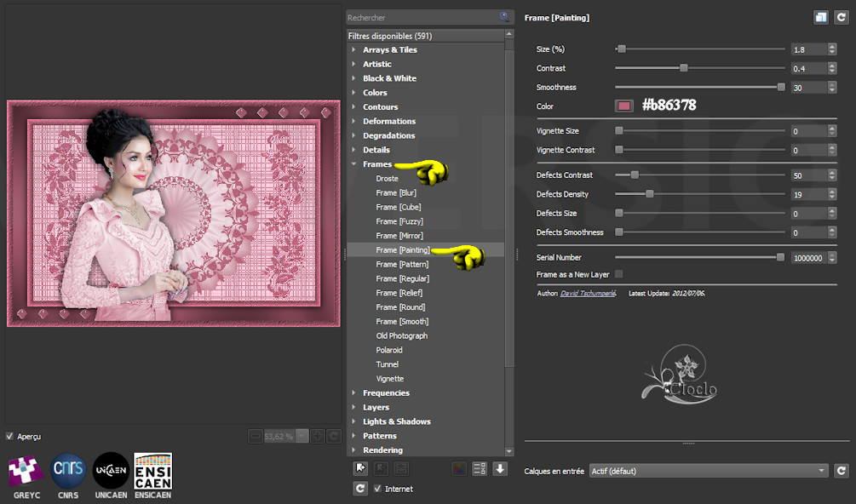Click the refresh icon left of Internet checkbox
The height and width of the screenshot is (504, 856).
pos(360,489)
